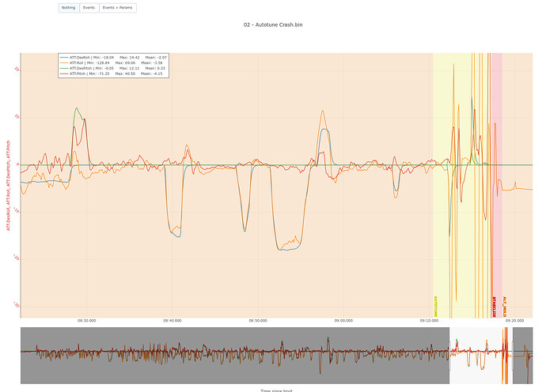Click the zero tick on the Y-axis
Viewport: 546px width, 392px height.
tap(17, 165)
